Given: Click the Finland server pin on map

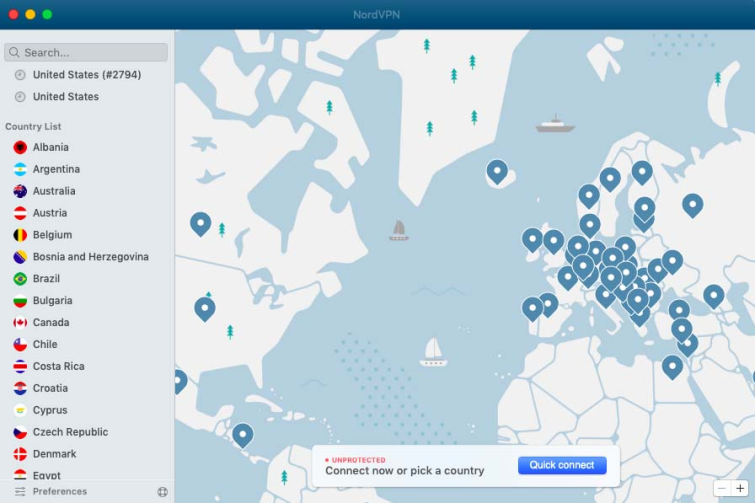Looking at the screenshot, I should click(642, 172).
